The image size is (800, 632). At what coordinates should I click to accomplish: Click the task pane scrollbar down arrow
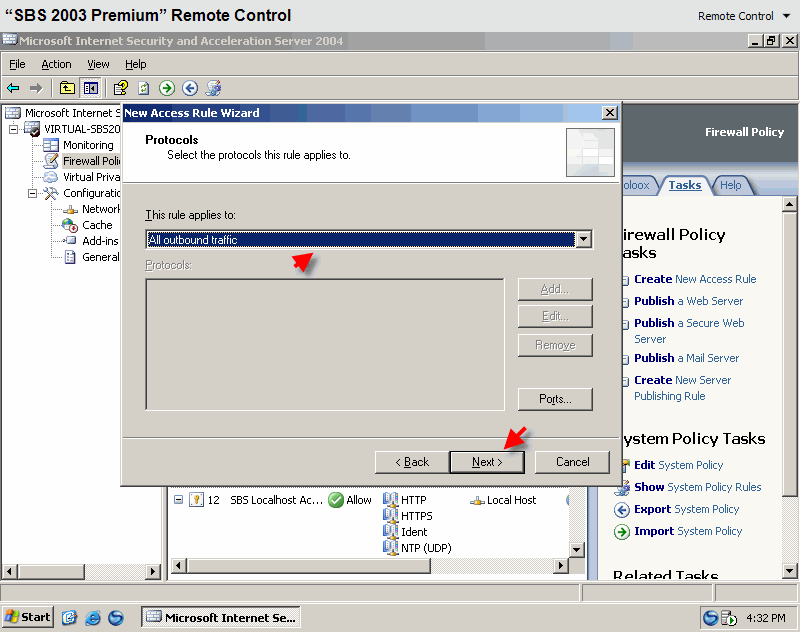(789, 571)
